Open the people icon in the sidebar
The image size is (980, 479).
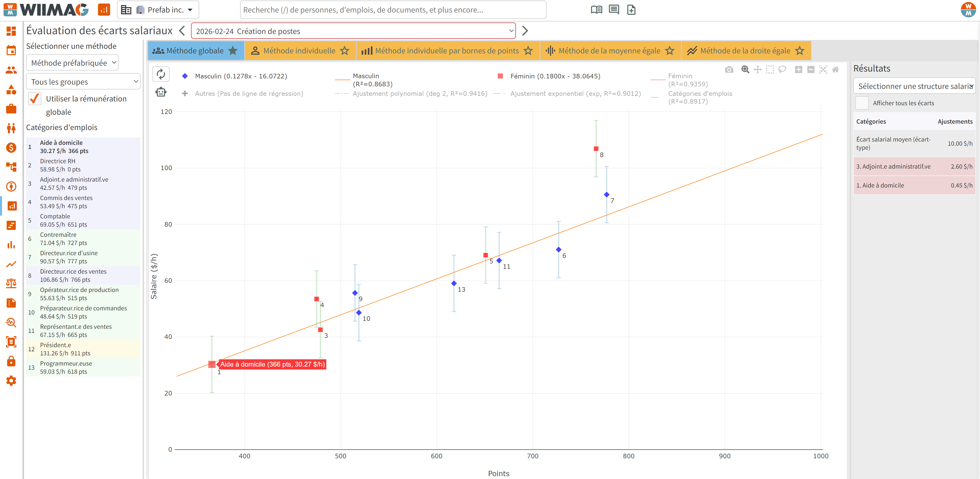pos(11,70)
